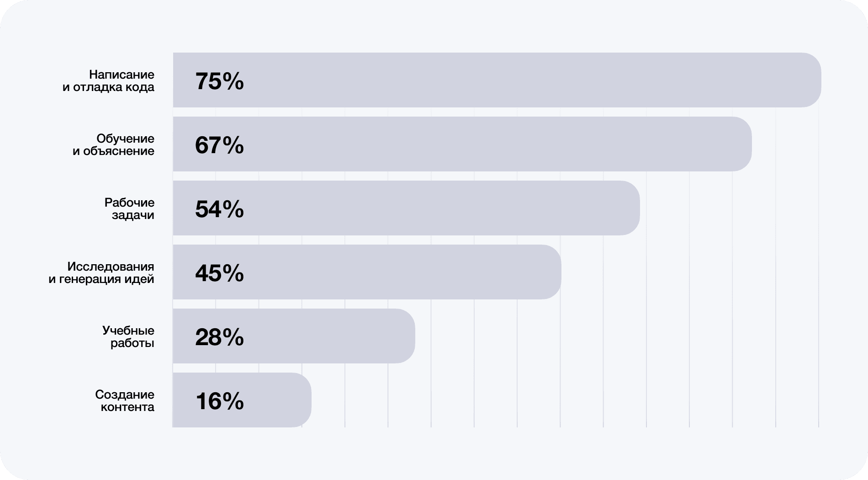Select the 54% percentage value
The width and height of the screenshot is (868, 480).
pyautogui.click(x=219, y=209)
